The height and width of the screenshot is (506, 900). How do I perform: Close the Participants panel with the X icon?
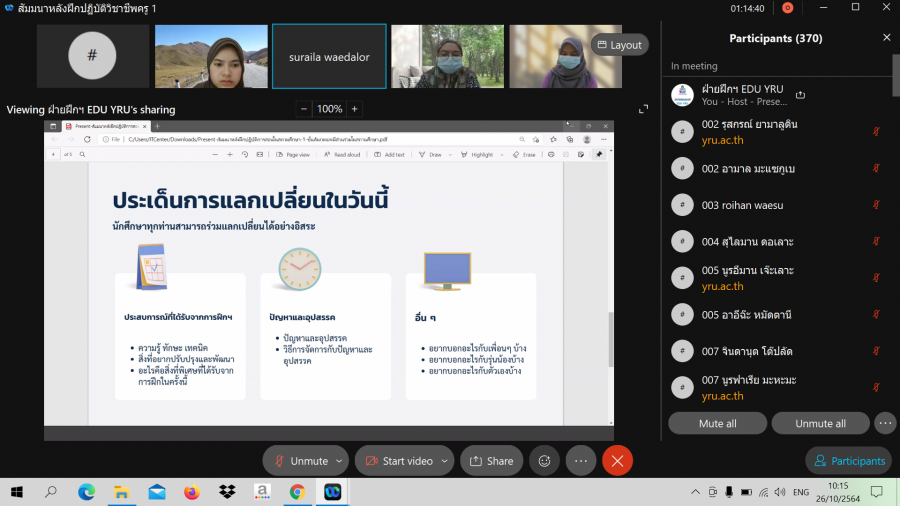(886, 38)
